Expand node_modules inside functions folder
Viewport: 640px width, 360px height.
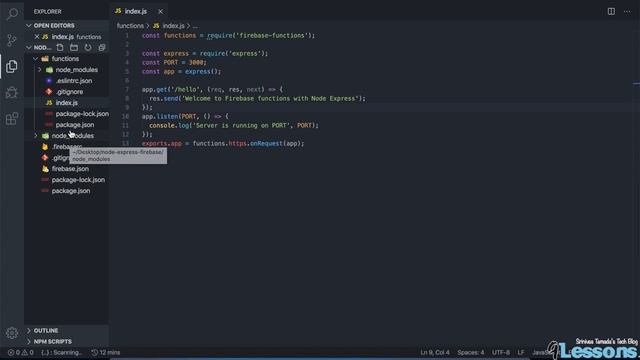click(40, 70)
